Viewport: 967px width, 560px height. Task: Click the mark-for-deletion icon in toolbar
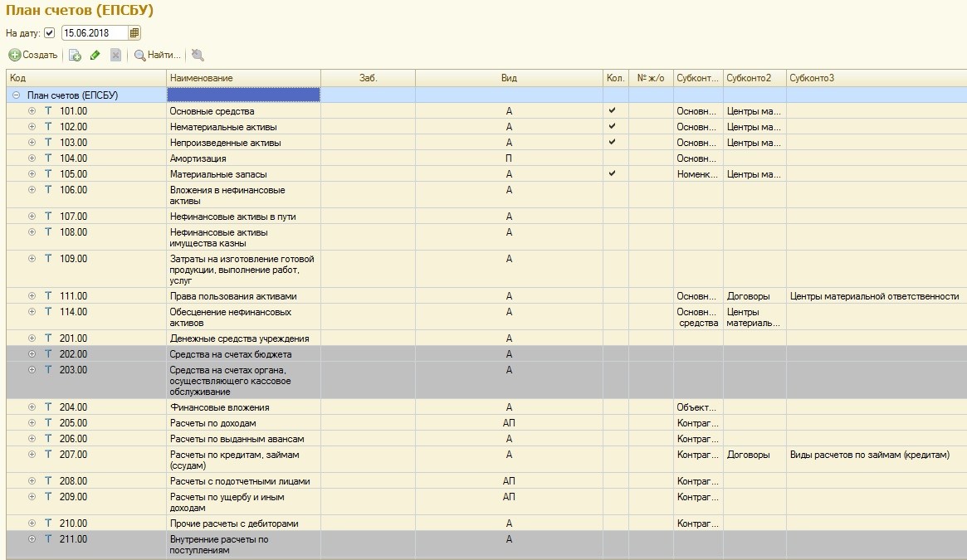(x=115, y=56)
